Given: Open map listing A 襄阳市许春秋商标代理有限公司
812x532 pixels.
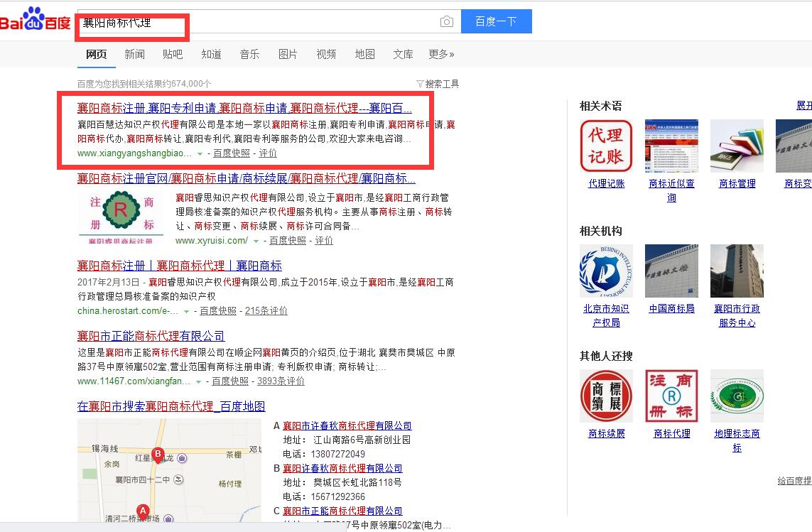Looking at the screenshot, I should point(347,425).
